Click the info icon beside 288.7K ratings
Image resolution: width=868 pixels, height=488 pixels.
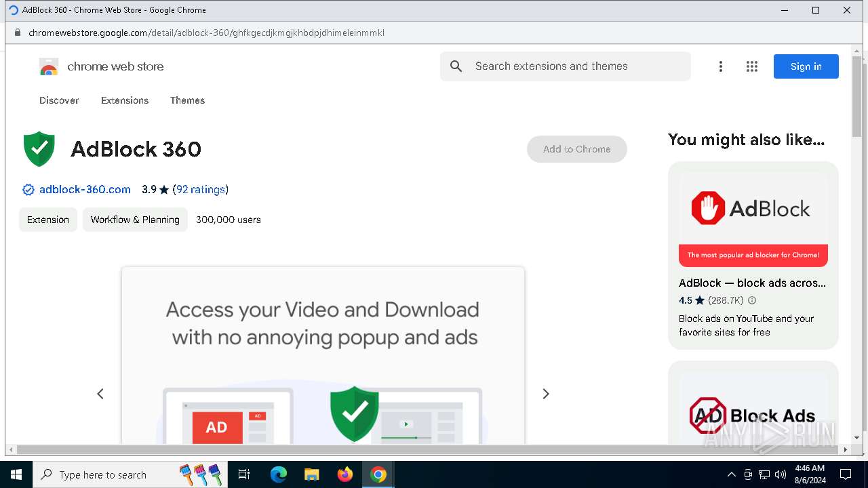coord(752,300)
